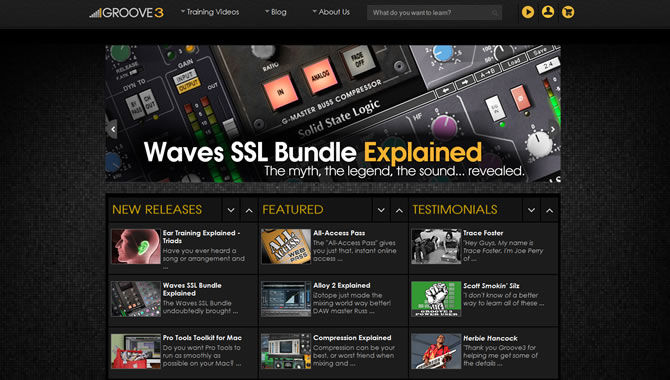Open All-Access Pass thumbnail image
Image resolution: width=670 pixels, height=380 pixels.
tap(286, 246)
